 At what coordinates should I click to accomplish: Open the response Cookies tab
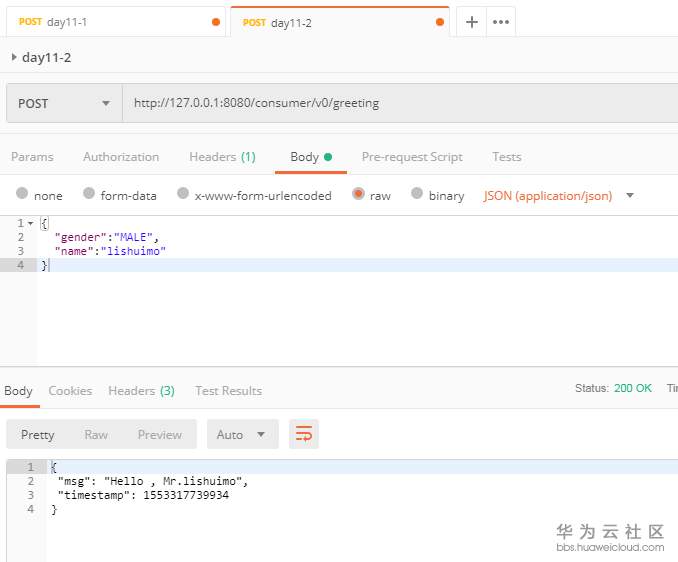click(x=70, y=391)
